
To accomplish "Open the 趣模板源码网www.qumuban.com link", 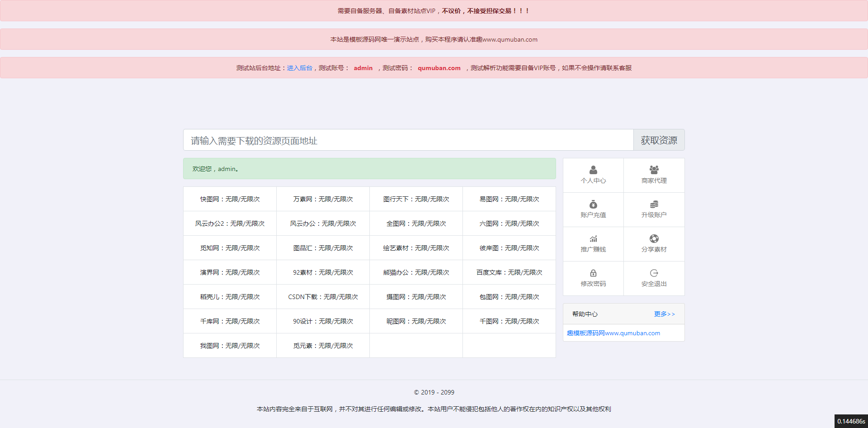I will click(x=613, y=333).
